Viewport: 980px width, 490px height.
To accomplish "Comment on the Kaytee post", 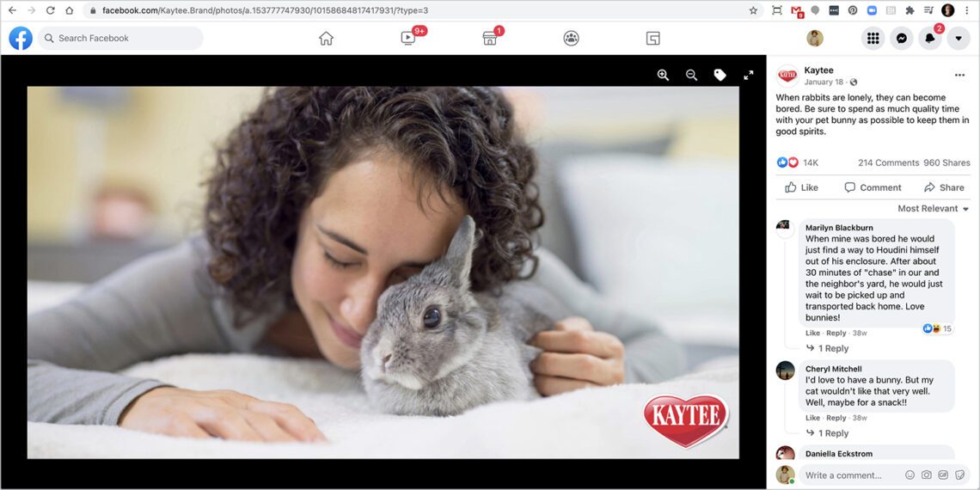I will pos(873,187).
